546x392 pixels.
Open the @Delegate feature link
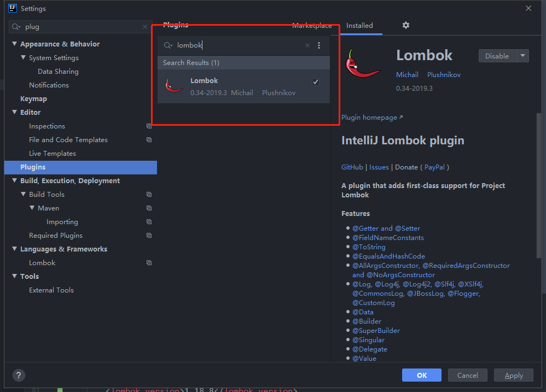[370, 349]
